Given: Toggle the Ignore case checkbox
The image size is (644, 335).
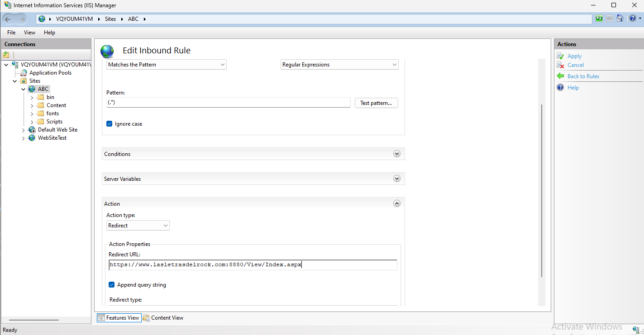Looking at the screenshot, I should [109, 124].
